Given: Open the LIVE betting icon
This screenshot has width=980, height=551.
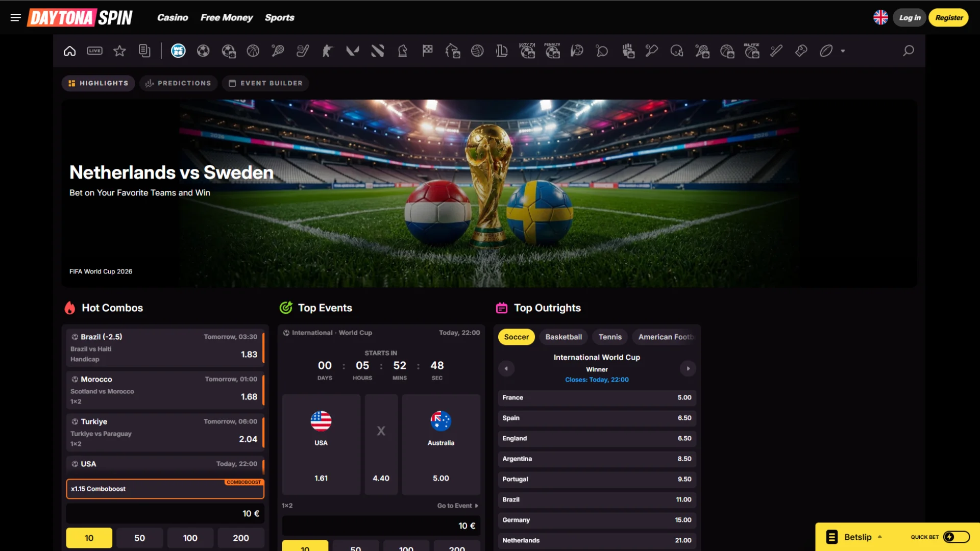Looking at the screenshot, I should [x=94, y=51].
